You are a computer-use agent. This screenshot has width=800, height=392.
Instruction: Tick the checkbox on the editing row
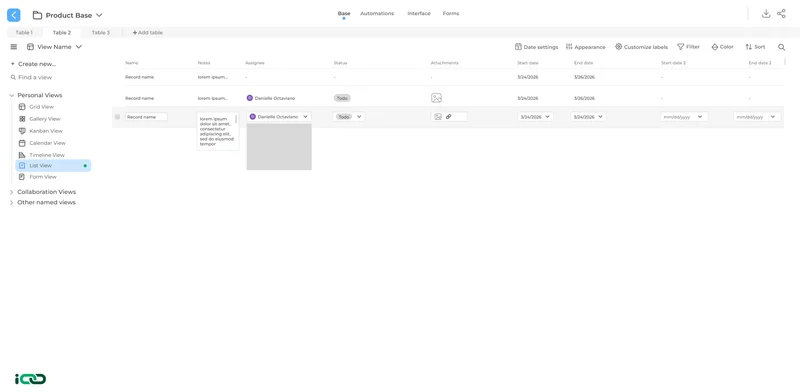pyautogui.click(x=117, y=117)
